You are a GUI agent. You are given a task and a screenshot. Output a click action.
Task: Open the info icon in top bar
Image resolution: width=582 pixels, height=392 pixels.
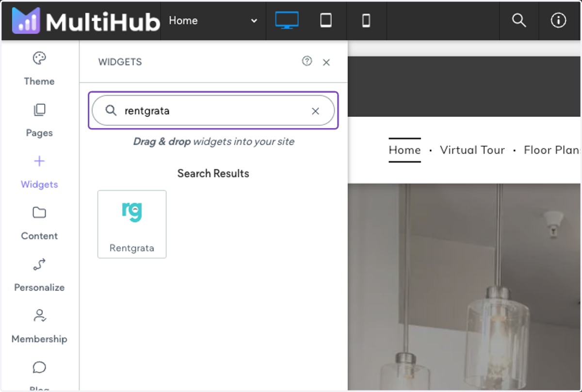pos(559,20)
